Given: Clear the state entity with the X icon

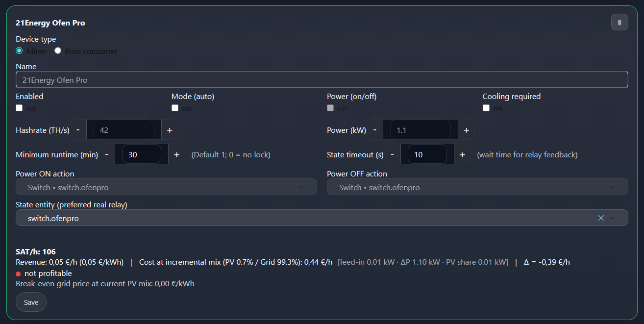Looking at the screenshot, I should click(601, 218).
